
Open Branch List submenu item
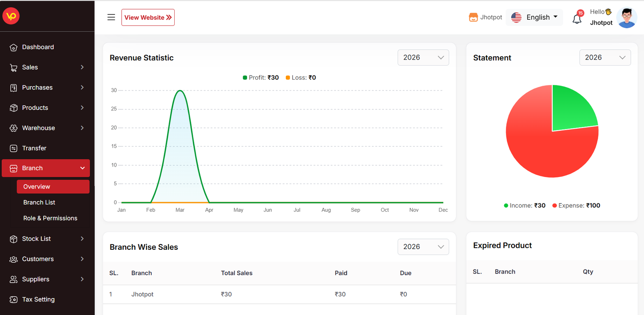(x=39, y=202)
